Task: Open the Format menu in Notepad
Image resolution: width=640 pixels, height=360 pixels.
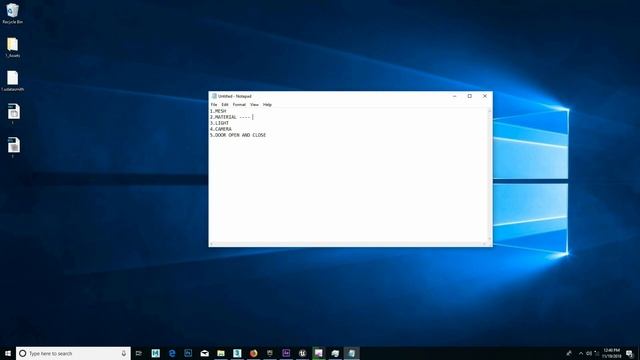Action: click(x=239, y=105)
